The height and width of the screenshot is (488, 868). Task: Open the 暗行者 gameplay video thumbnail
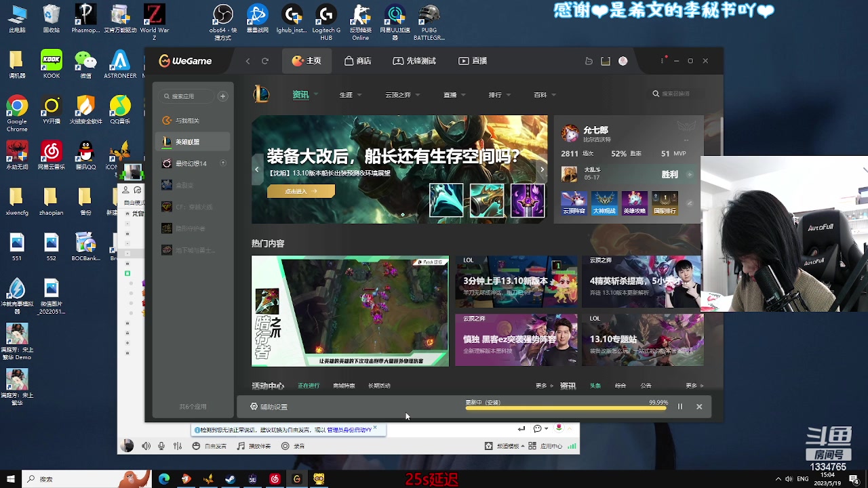tap(350, 311)
